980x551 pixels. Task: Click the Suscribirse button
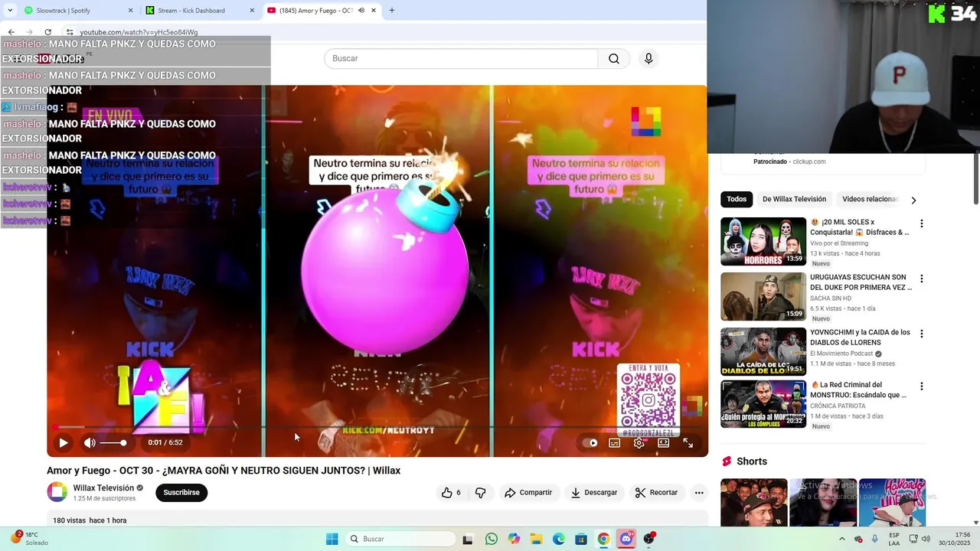point(181,493)
